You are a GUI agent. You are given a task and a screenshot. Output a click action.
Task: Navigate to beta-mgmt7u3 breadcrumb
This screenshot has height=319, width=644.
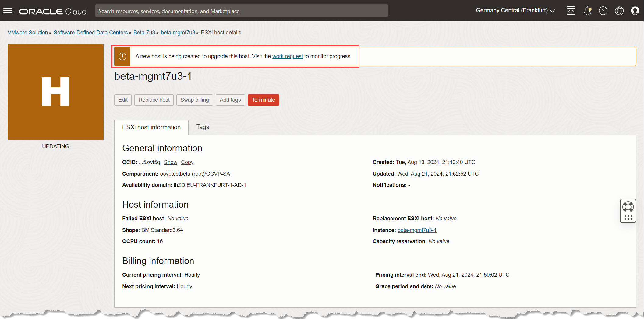tap(178, 33)
